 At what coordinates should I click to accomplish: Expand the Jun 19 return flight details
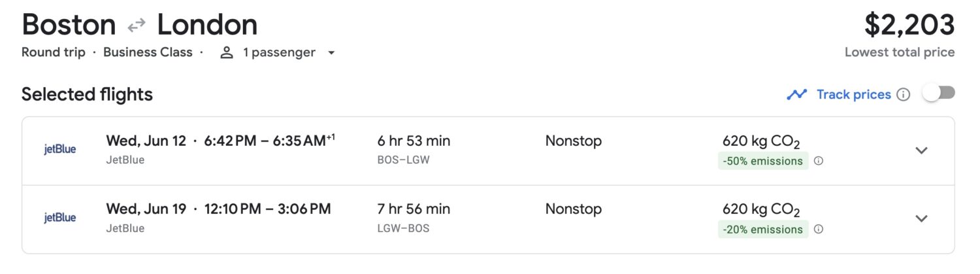pos(921,218)
